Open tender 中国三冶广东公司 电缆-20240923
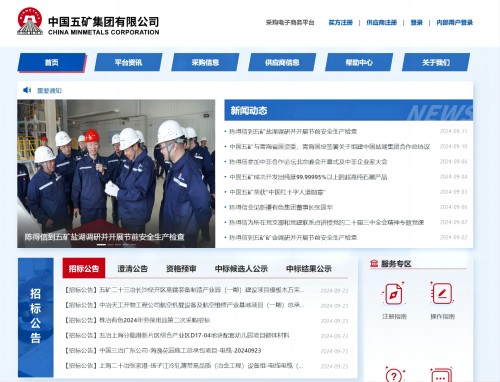This screenshot has height=382, width=500. click(163, 351)
